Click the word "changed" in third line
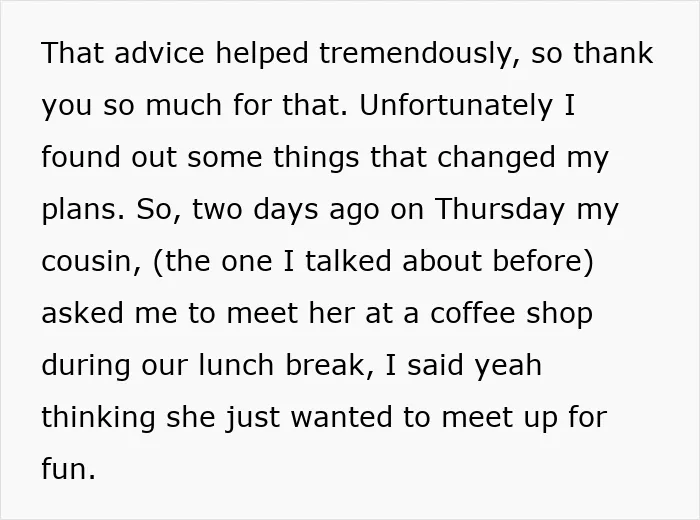Image resolution: width=700 pixels, height=520 pixels. (496, 157)
